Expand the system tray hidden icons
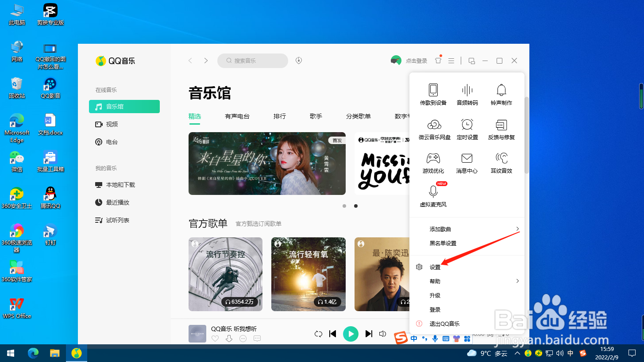 point(517,353)
